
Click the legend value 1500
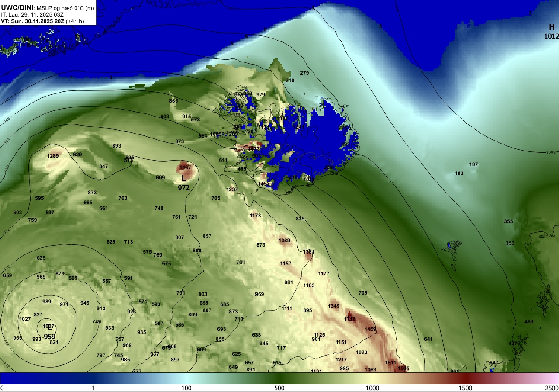coord(465,388)
